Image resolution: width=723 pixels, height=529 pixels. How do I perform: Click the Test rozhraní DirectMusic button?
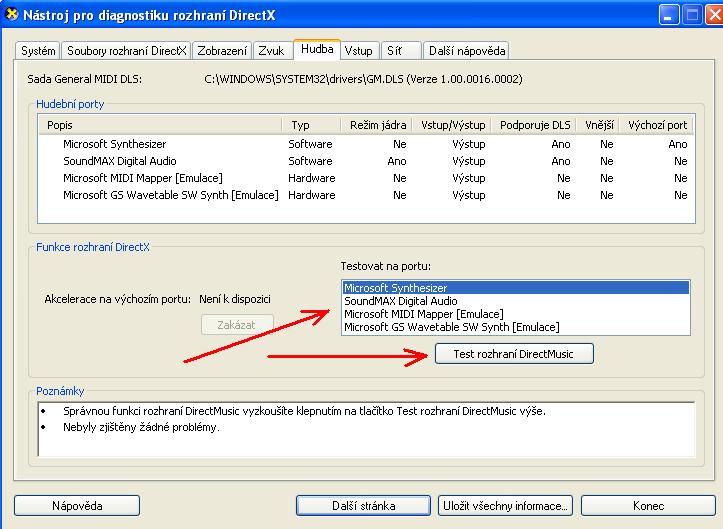(x=514, y=354)
